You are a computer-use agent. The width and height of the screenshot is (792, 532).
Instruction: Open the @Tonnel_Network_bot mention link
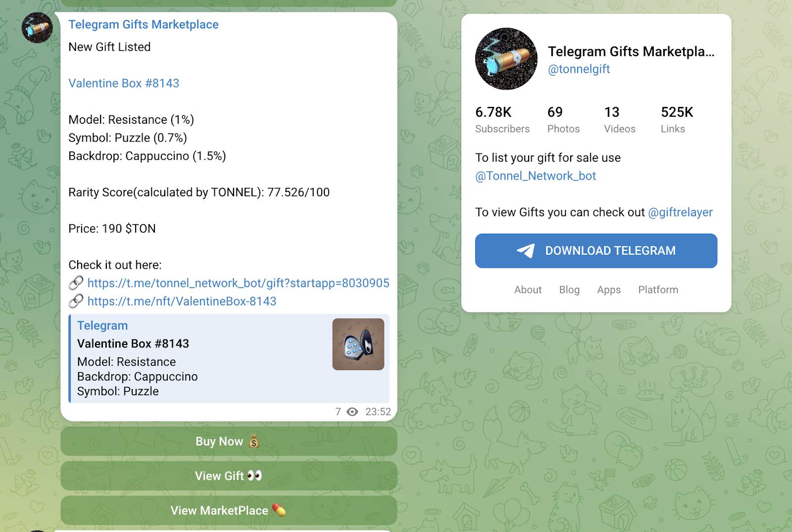click(535, 176)
